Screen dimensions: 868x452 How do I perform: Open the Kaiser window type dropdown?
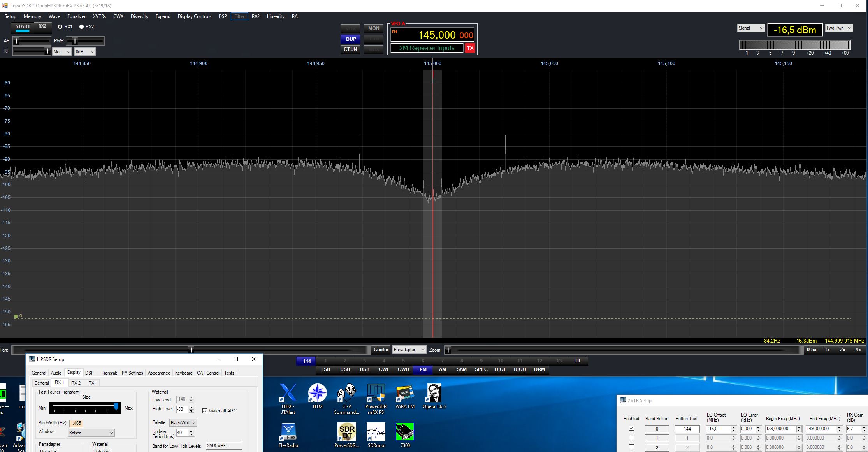(x=91, y=433)
